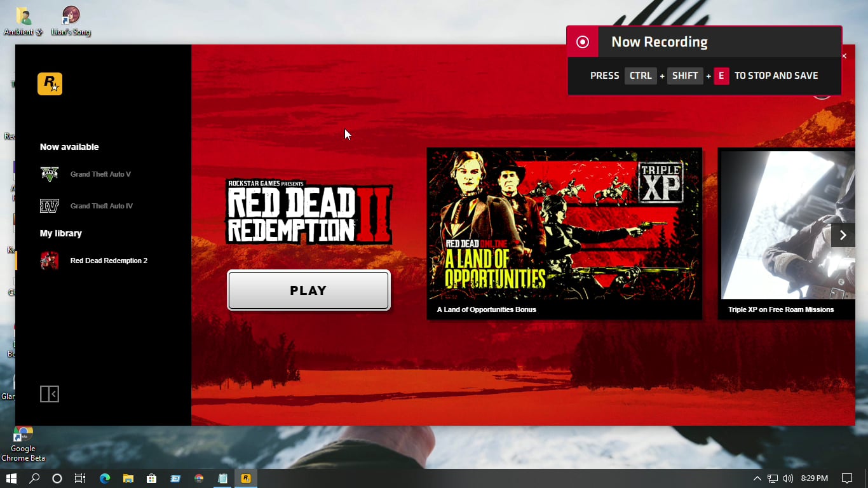
Task: Open Grand Theft Auto V store entry
Action: [x=100, y=174]
